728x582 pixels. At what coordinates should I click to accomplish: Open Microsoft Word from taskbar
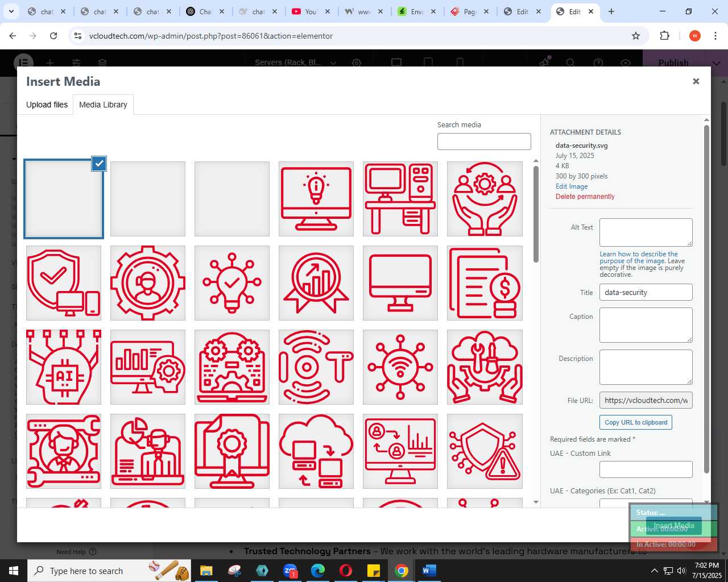click(x=429, y=571)
